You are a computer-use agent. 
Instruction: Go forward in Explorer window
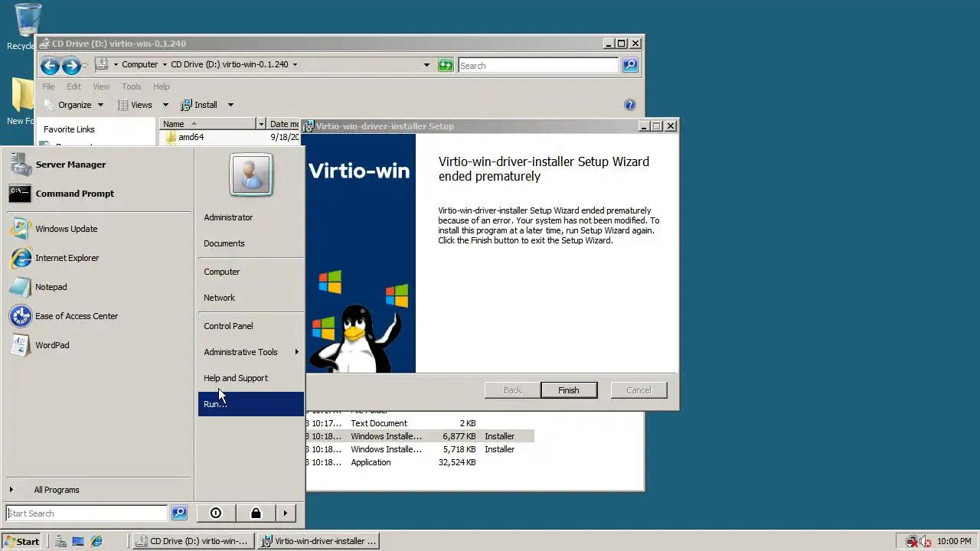pyautogui.click(x=70, y=65)
